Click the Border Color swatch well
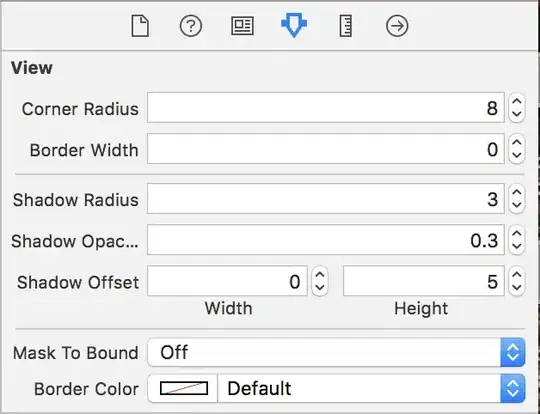The height and width of the screenshot is (414, 540). click(x=183, y=389)
